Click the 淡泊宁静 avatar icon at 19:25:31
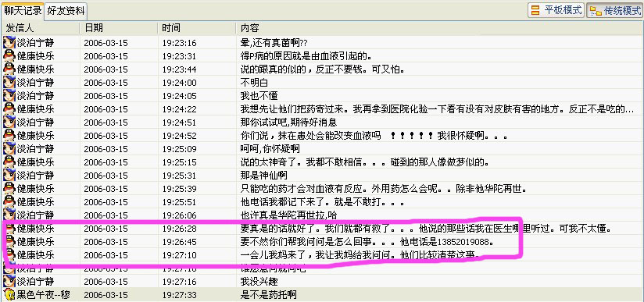The height and width of the screenshot is (302, 644). (x=9, y=176)
